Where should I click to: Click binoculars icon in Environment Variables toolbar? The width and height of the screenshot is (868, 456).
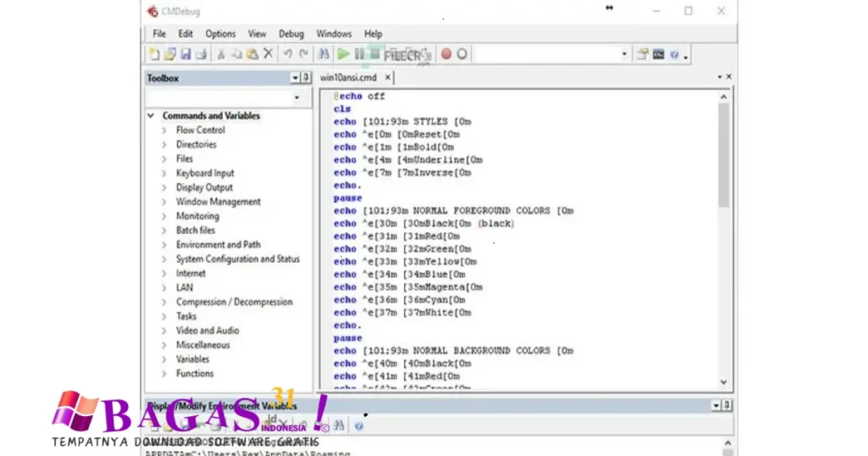click(339, 425)
